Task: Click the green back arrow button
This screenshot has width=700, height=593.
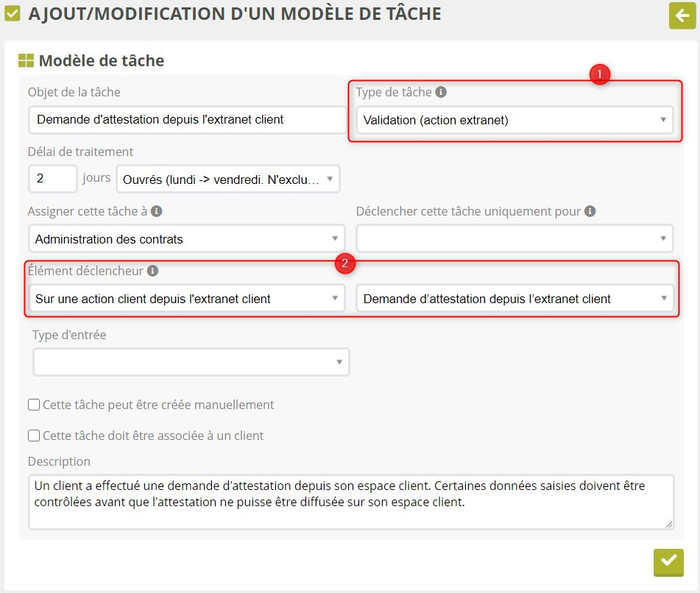Action: click(x=682, y=16)
